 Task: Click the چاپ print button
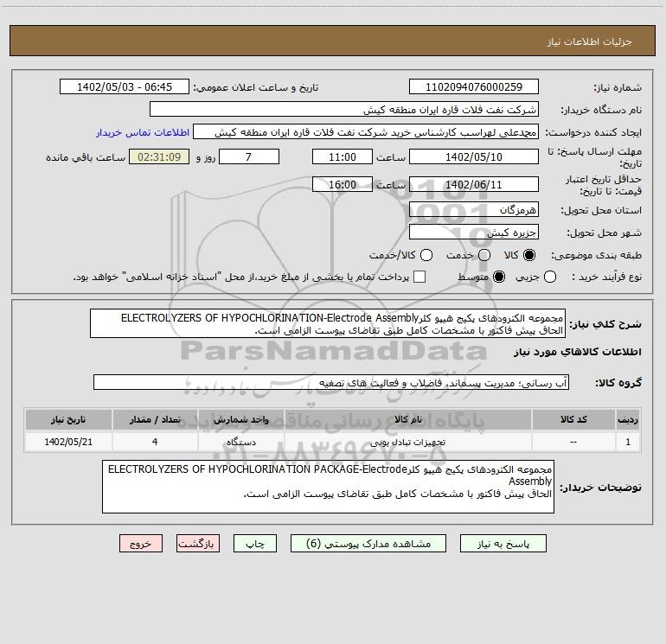click(255, 544)
